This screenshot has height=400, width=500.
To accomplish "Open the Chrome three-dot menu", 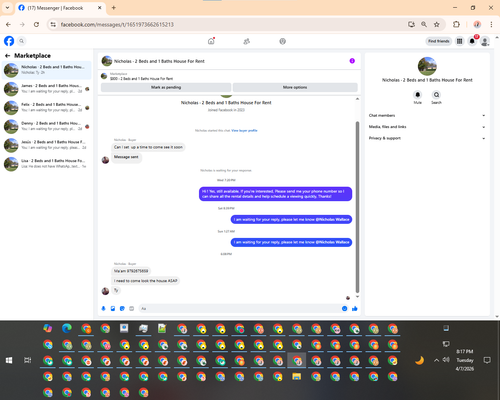I will tap(491, 24).
